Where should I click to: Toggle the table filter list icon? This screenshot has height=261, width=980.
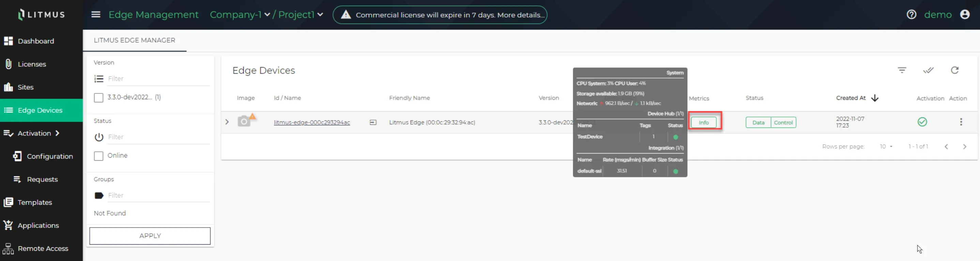(902, 70)
